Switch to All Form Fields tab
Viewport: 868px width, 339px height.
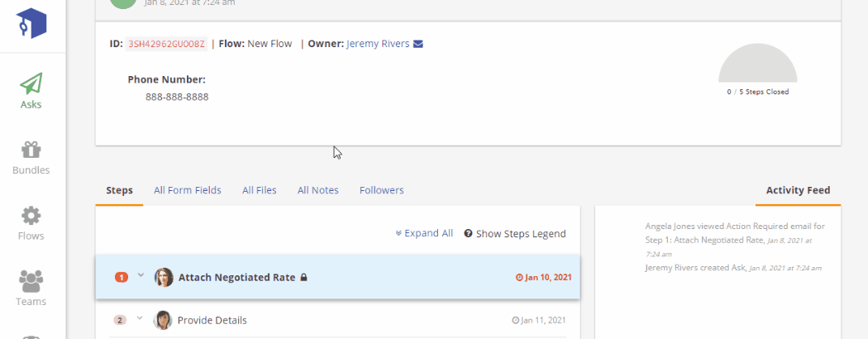[x=188, y=190]
